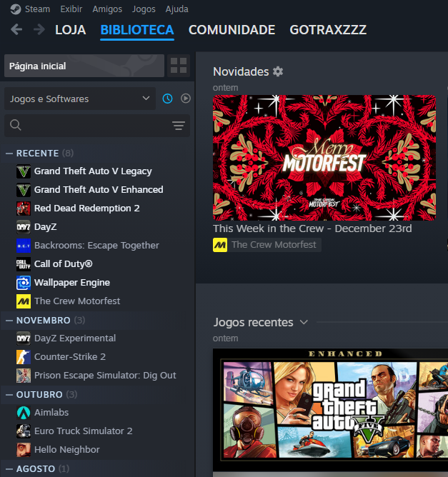Image resolution: width=448 pixels, height=477 pixels.
Task: Click the magnifier search icon
Action: pos(15,125)
